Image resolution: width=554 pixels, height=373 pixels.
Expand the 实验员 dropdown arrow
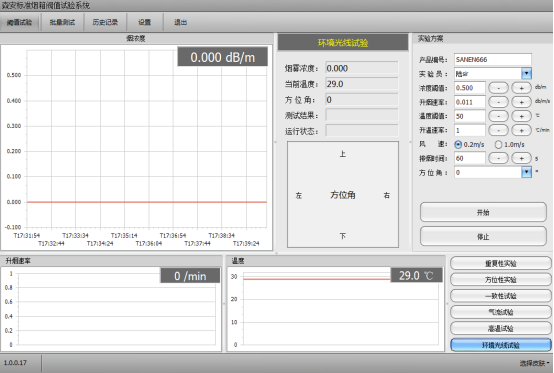coord(526,73)
